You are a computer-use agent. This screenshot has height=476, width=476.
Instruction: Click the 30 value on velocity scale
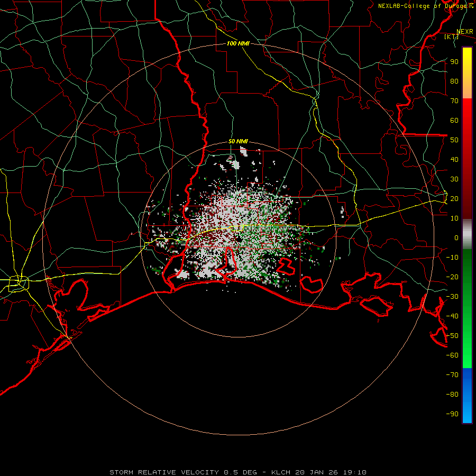(x=454, y=179)
